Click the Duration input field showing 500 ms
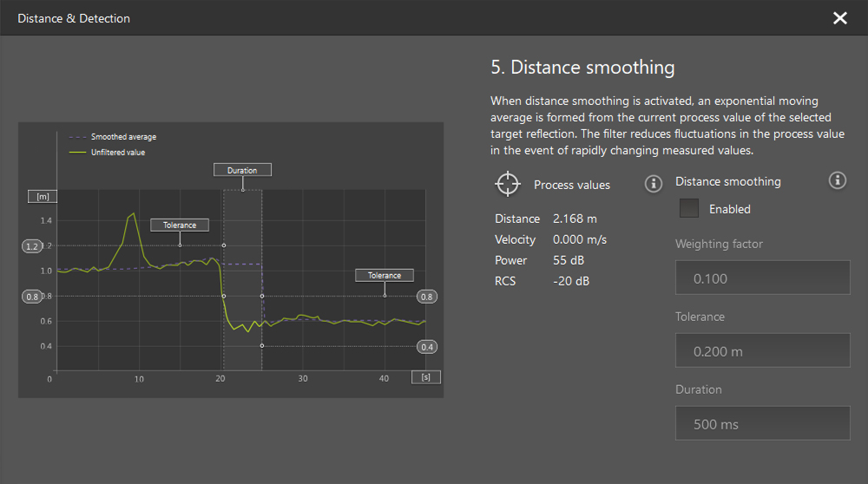Screen dimensions: 868x484 click(762, 424)
